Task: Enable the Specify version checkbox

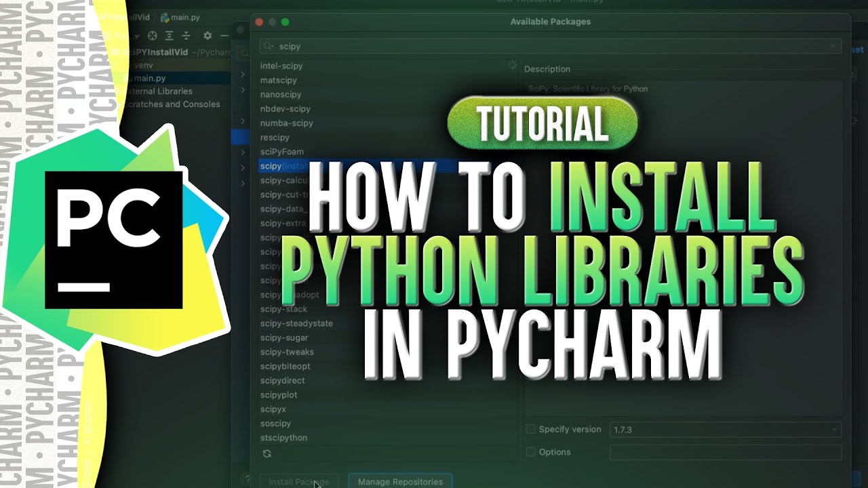Action: click(531, 429)
